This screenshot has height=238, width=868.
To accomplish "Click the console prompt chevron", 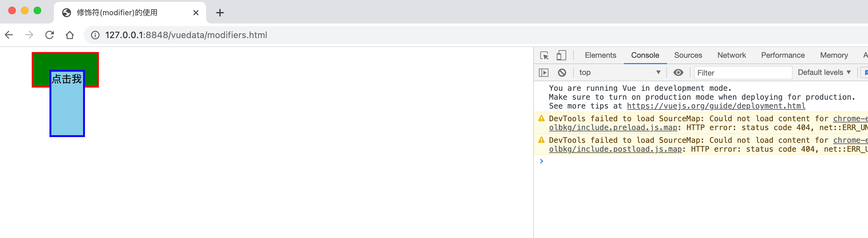I will 541,161.
